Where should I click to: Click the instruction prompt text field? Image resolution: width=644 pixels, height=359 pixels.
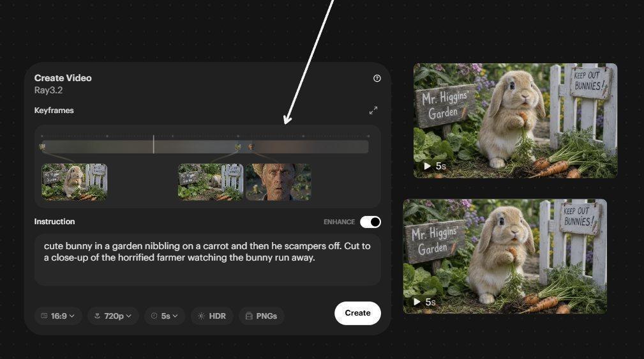point(207,260)
